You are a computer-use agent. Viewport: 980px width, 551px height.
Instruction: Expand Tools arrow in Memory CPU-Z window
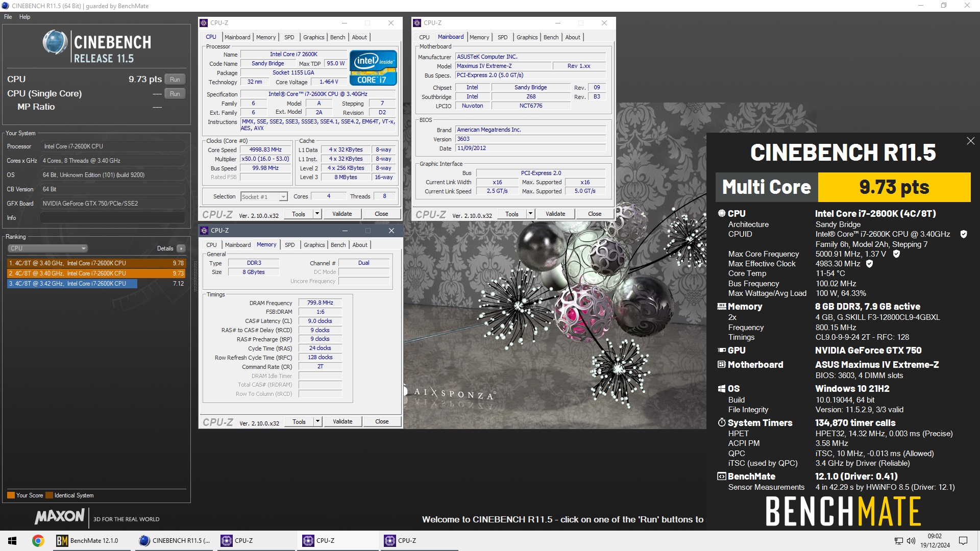click(317, 421)
